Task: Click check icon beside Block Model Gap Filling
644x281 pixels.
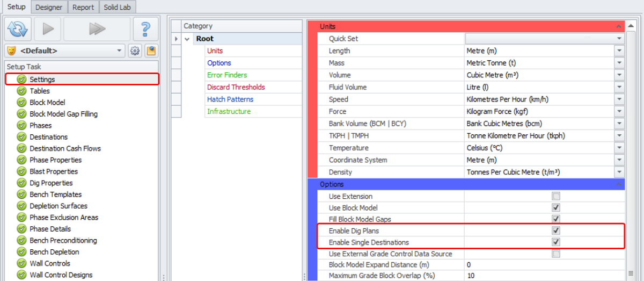Action: click(21, 114)
